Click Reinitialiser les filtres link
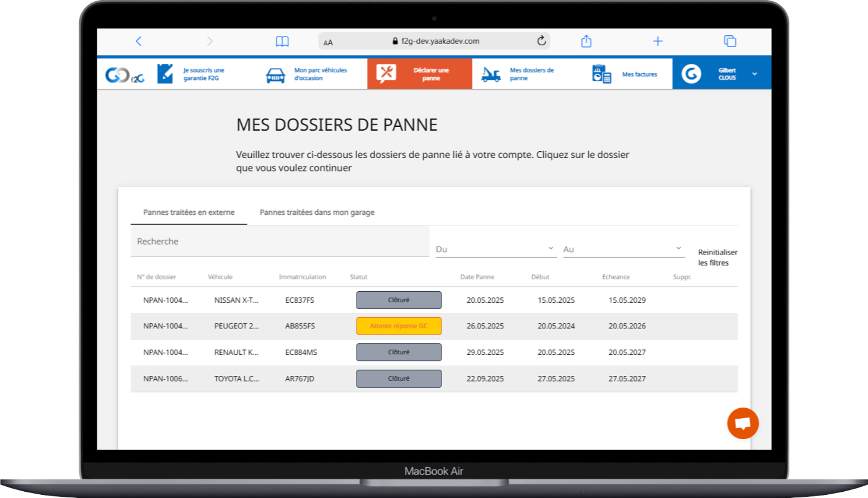 click(x=717, y=258)
